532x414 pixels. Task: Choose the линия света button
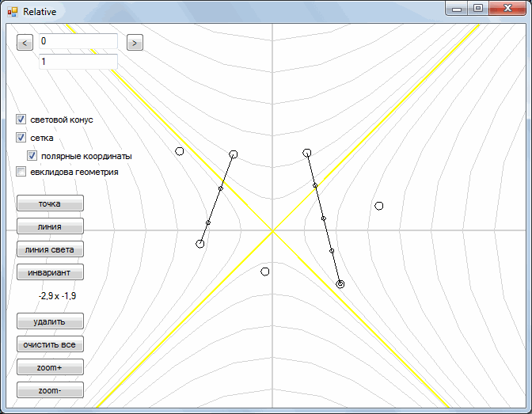(50, 249)
